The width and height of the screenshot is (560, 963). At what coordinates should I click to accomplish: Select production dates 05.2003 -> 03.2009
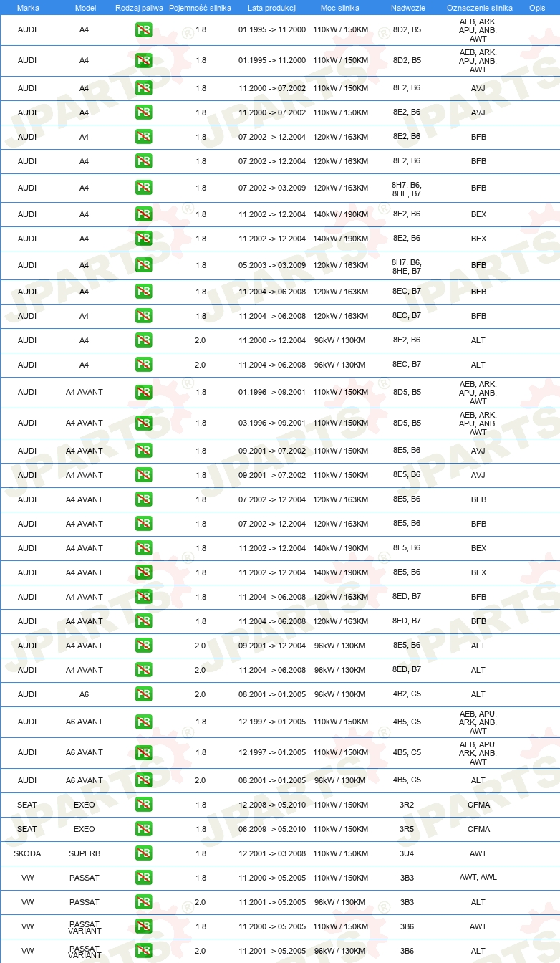pyautogui.click(x=272, y=265)
